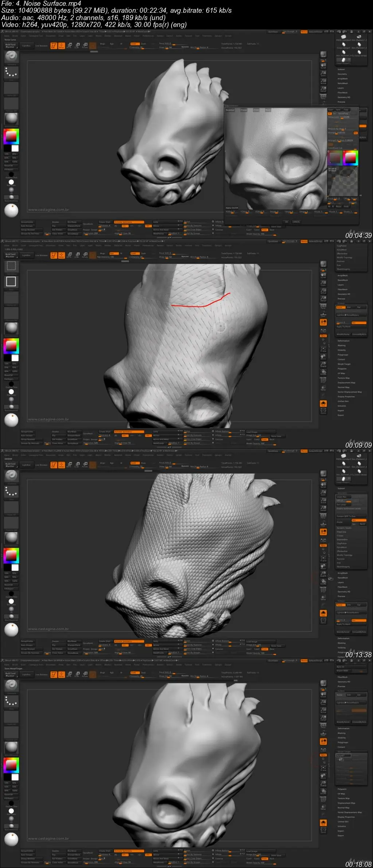373x868 pixels.
Task: Expand Display Properties in 00:09:09 frame
Action: pyautogui.click(x=346, y=397)
